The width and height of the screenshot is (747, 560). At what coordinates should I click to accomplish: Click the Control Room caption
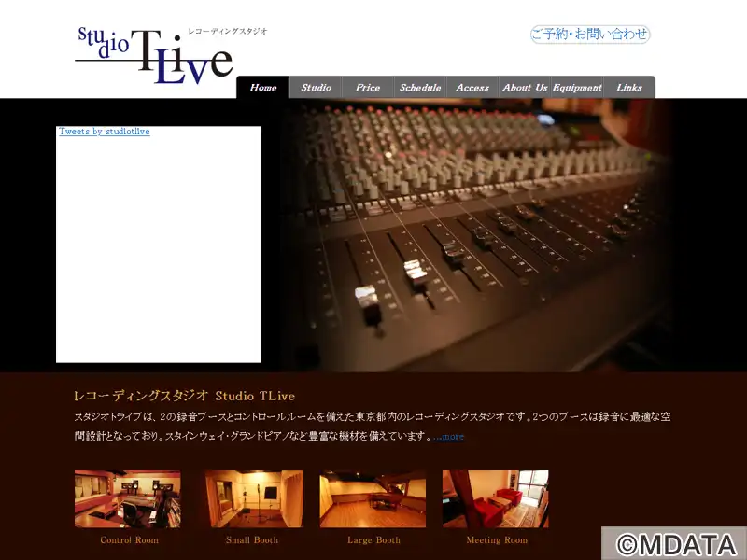(129, 540)
